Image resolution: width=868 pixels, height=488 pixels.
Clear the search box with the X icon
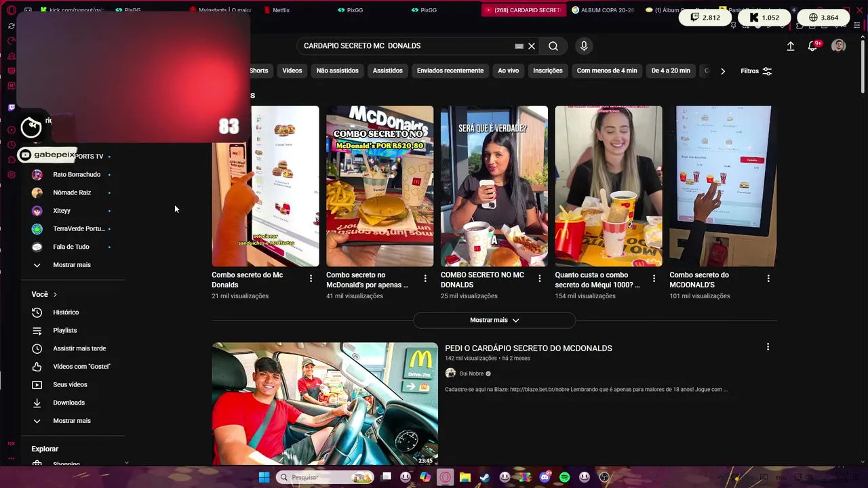point(532,46)
